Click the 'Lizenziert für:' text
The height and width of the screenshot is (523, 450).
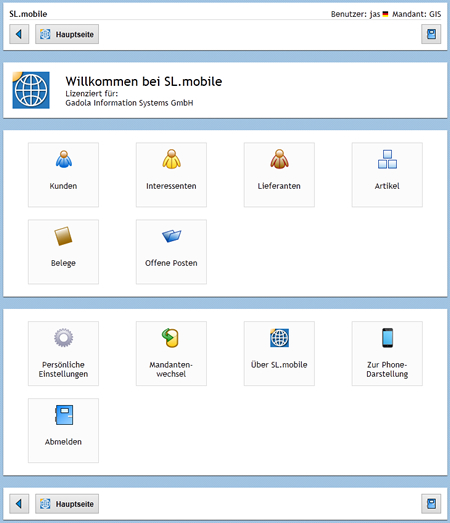click(x=92, y=93)
